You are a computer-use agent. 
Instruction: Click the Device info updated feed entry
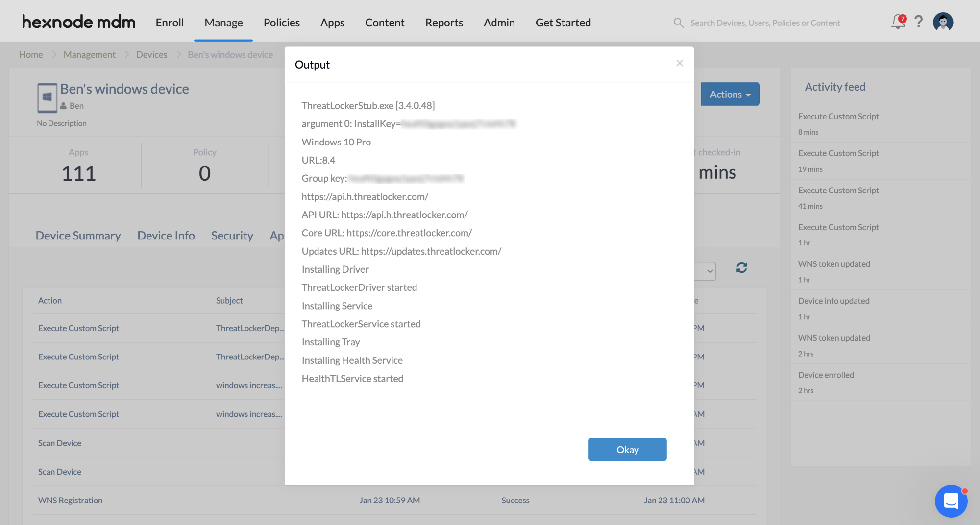pos(881,309)
